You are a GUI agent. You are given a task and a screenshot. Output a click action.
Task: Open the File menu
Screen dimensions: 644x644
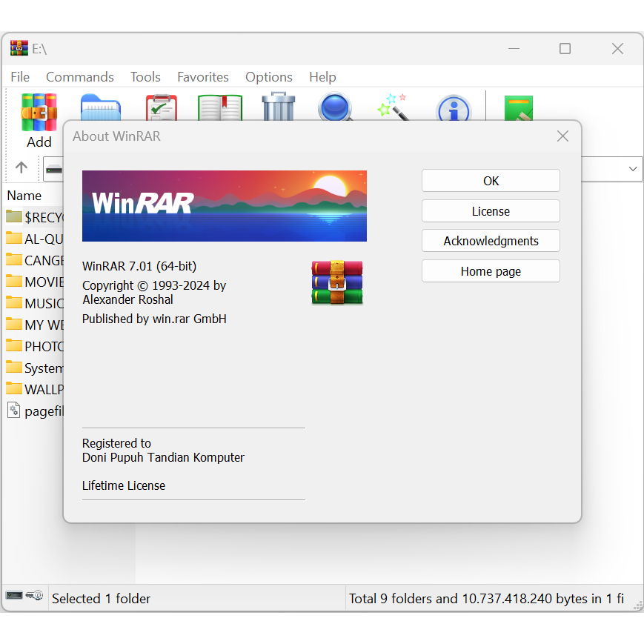20,77
